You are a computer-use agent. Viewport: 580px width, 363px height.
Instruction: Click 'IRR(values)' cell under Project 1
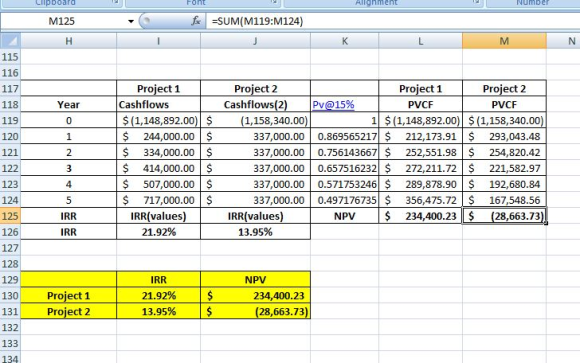(x=158, y=216)
